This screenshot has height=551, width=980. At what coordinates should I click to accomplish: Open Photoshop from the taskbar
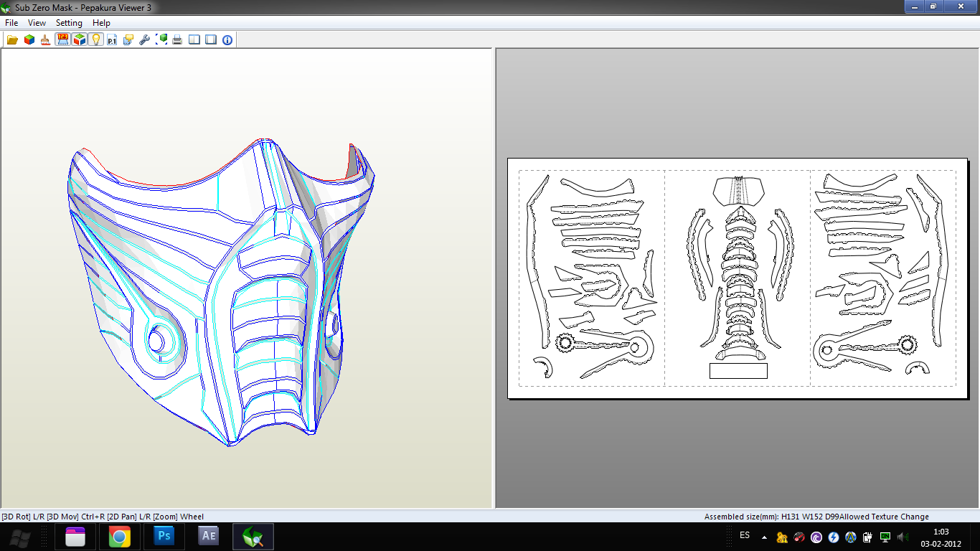[164, 537]
